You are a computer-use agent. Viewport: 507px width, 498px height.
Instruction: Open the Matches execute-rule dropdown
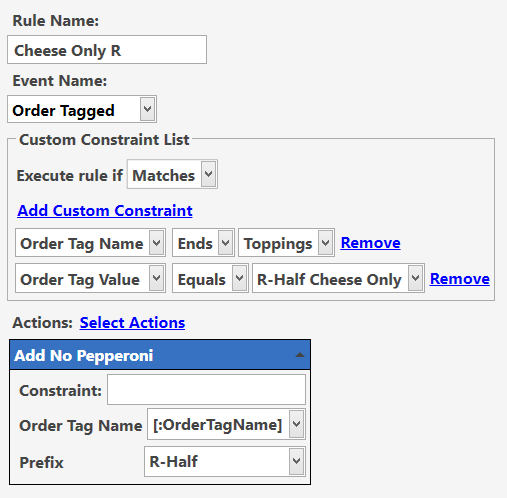click(172, 174)
